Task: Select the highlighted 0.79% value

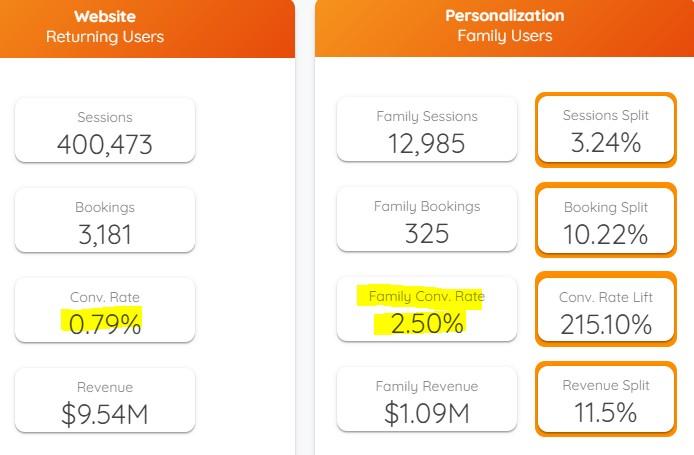Action: pos(101,323)
